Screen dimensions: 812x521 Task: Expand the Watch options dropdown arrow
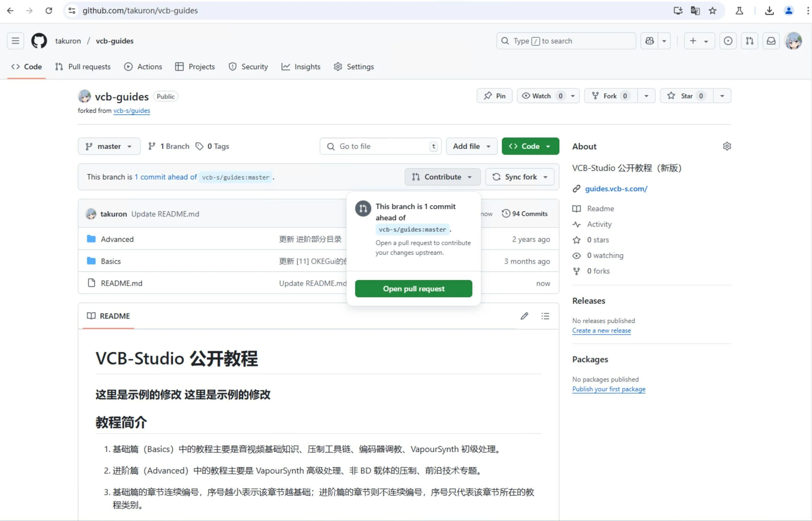573,96
